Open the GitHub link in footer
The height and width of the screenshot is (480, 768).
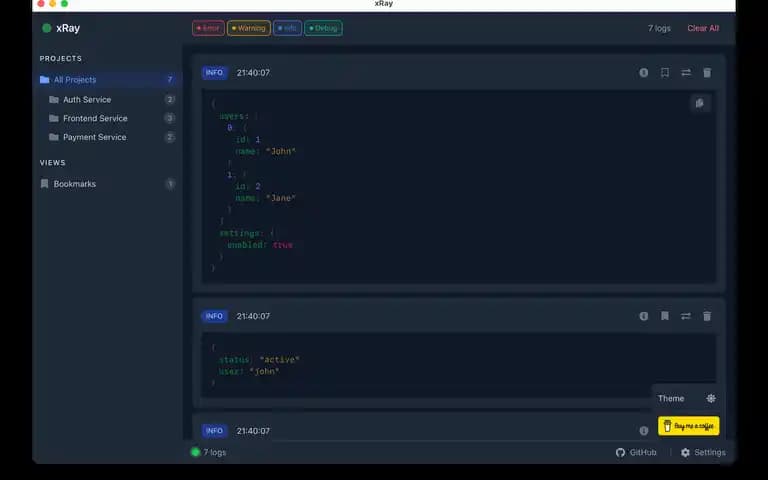point(636,453)
